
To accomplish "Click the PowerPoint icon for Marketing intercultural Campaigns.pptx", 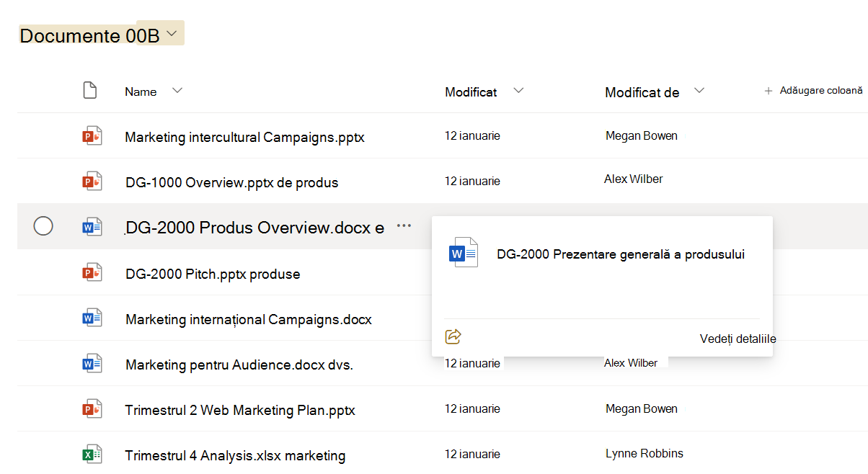I will click(x=92, y=135).
